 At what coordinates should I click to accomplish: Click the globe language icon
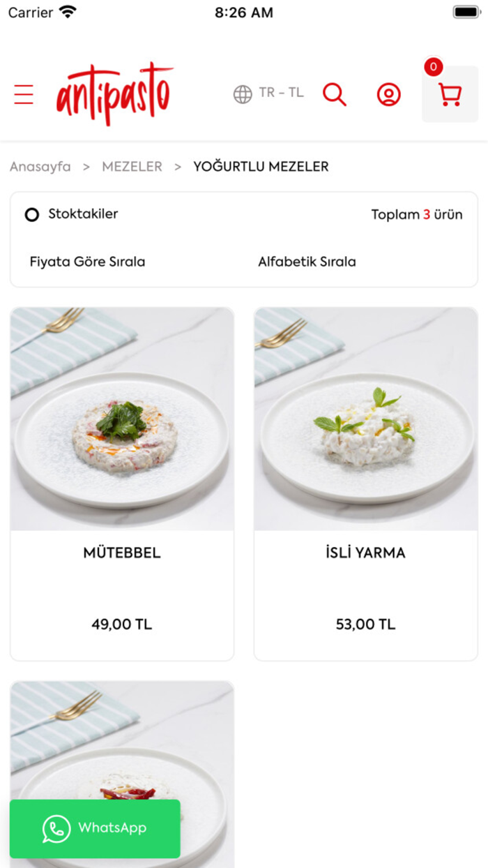point(242,93)
